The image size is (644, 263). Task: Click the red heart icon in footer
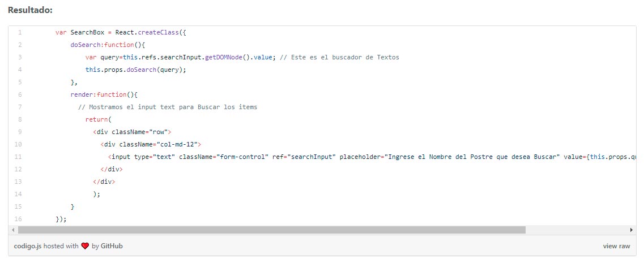click(85, 246)
